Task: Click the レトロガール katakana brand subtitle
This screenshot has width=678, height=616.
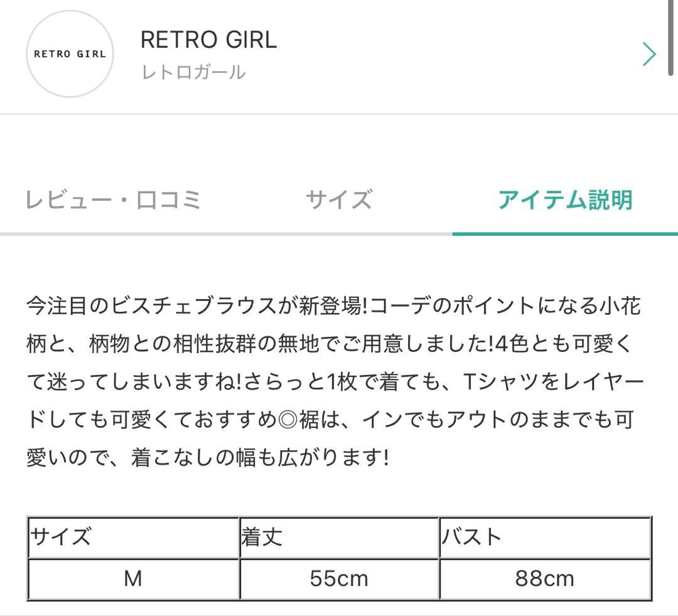Action: click(193, 72)
